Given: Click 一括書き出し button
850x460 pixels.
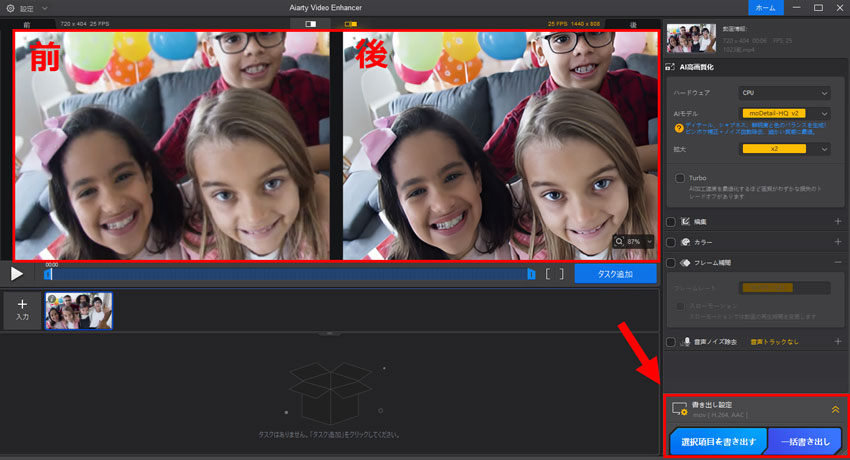Looking at the screenshot, I should [805, 442].
